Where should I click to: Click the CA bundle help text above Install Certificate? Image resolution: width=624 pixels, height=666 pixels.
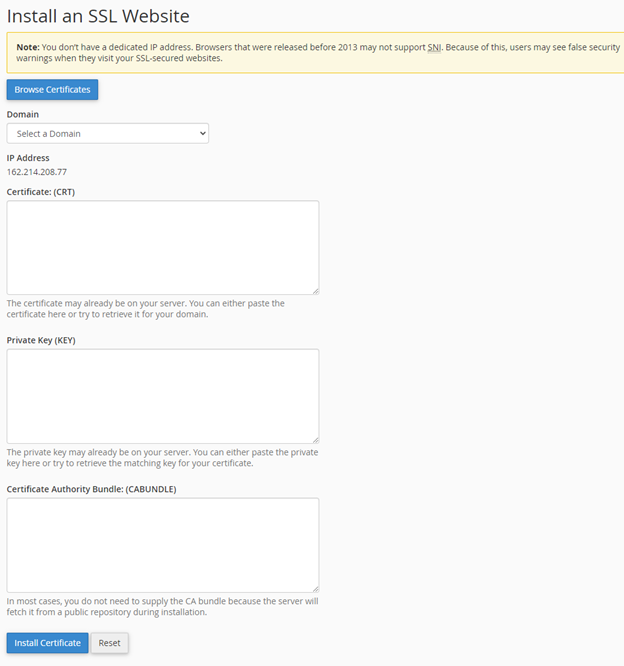(x=162, y=606)
